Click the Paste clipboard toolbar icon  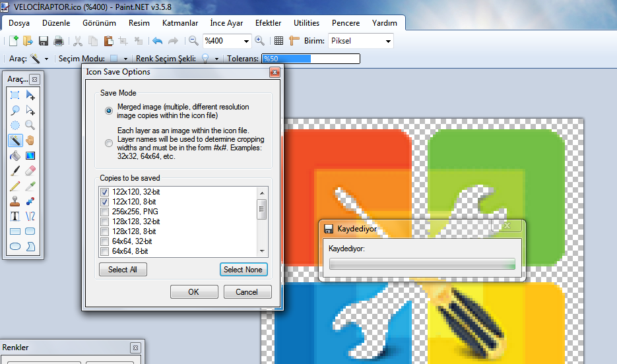point(108,41)
